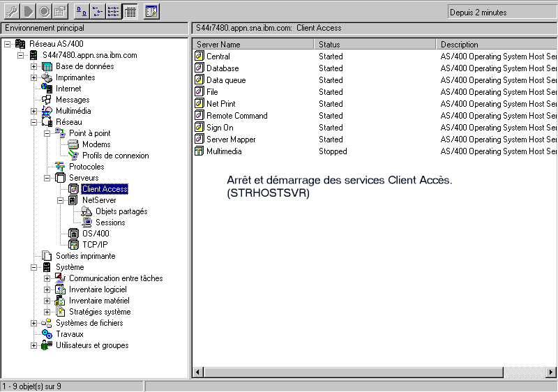Click the Réseau AS/400 network icon
Viewport: 558px width, 392px height.
(20, 44)
